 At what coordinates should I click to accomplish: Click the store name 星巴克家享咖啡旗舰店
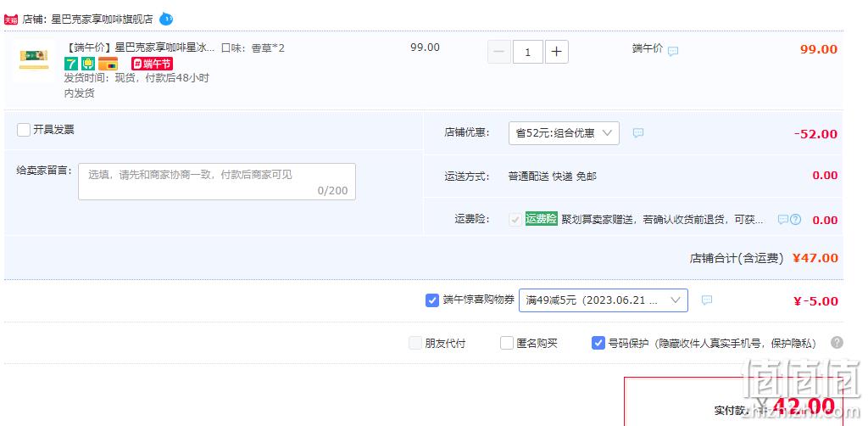coord(102,20)
